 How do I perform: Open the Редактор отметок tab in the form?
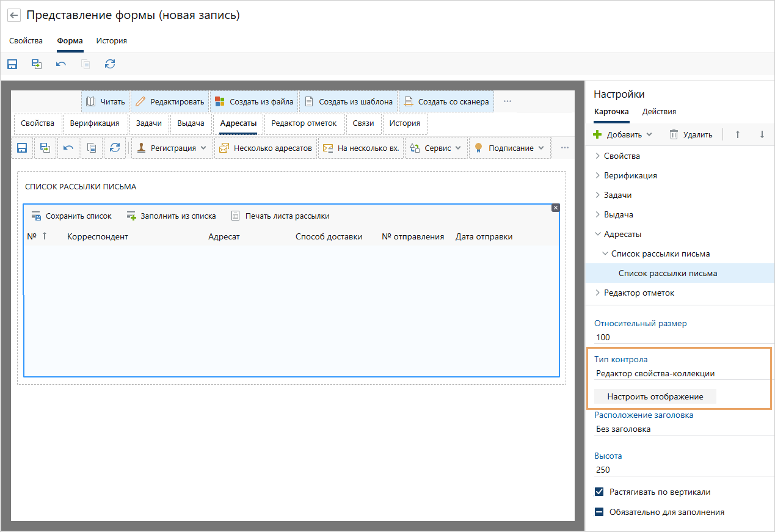(304, 123)
